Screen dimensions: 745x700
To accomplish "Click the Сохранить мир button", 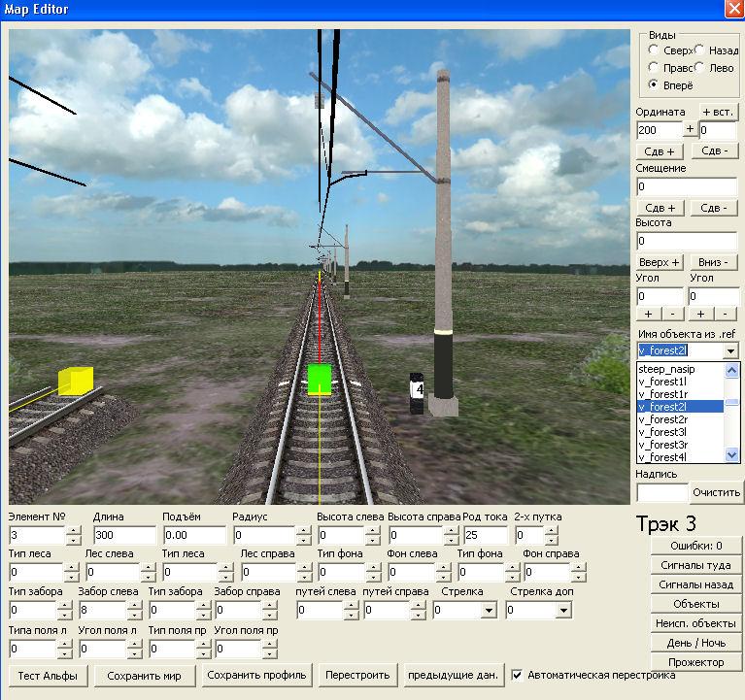I will pos(150,675).
